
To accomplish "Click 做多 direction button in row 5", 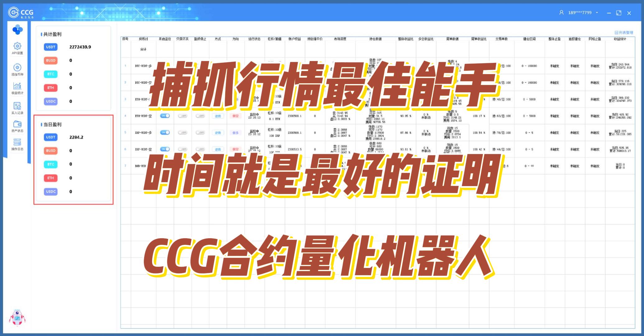I will pyautogui.click(x=236, y=133).
